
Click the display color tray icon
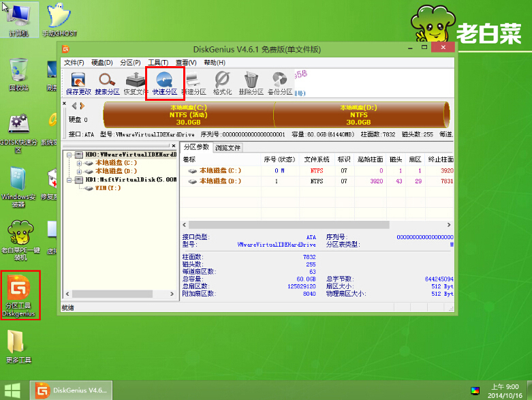pos(475,391)
